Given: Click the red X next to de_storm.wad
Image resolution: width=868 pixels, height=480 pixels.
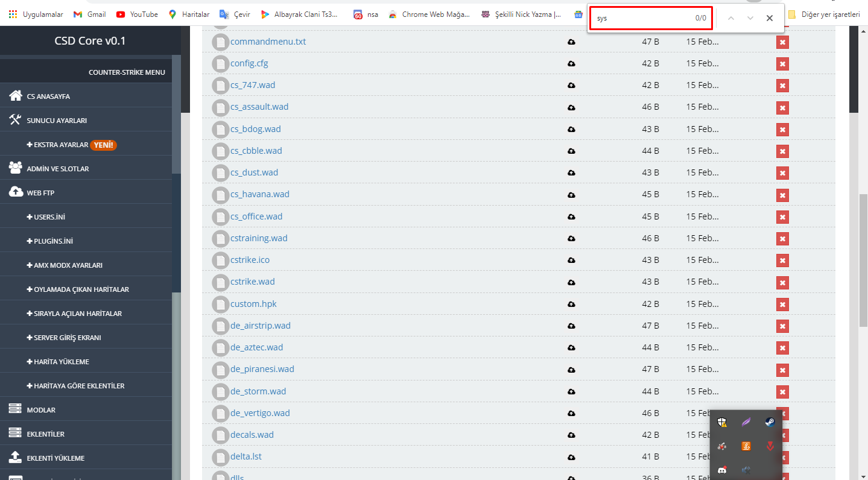Looking at the screenshot, I should point(782,392).
